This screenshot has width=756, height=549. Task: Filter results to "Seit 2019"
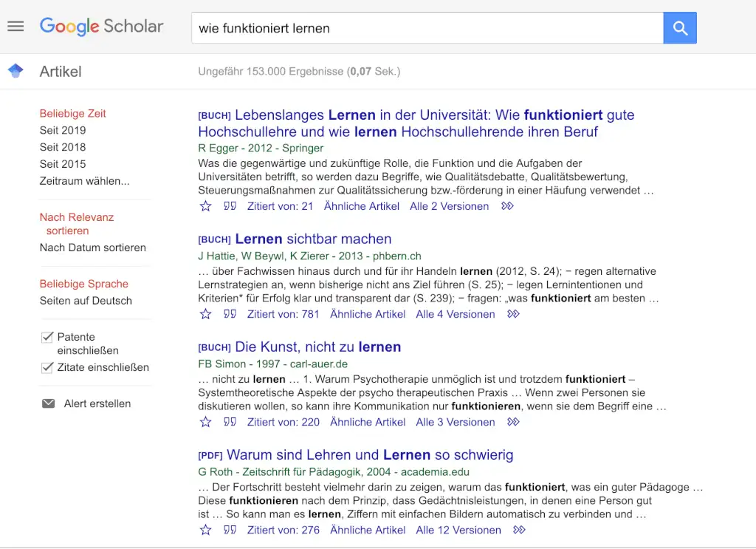point(63,130)
